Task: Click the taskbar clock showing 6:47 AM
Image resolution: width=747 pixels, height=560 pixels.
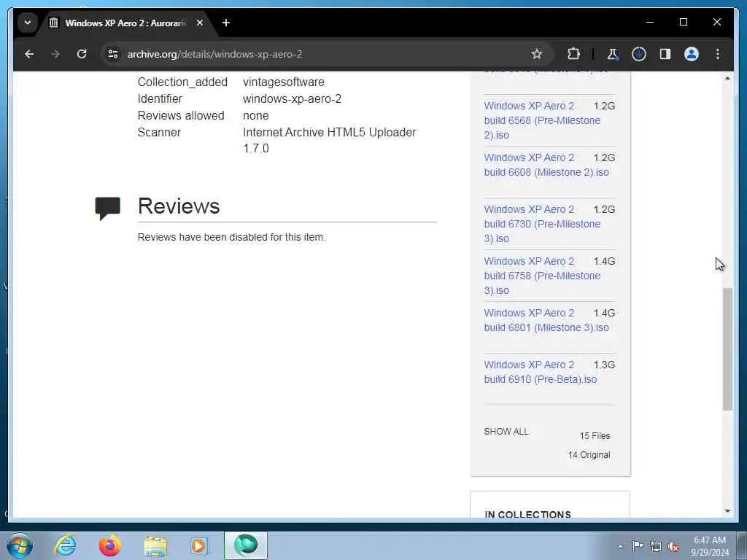Action: pos(709,545)
